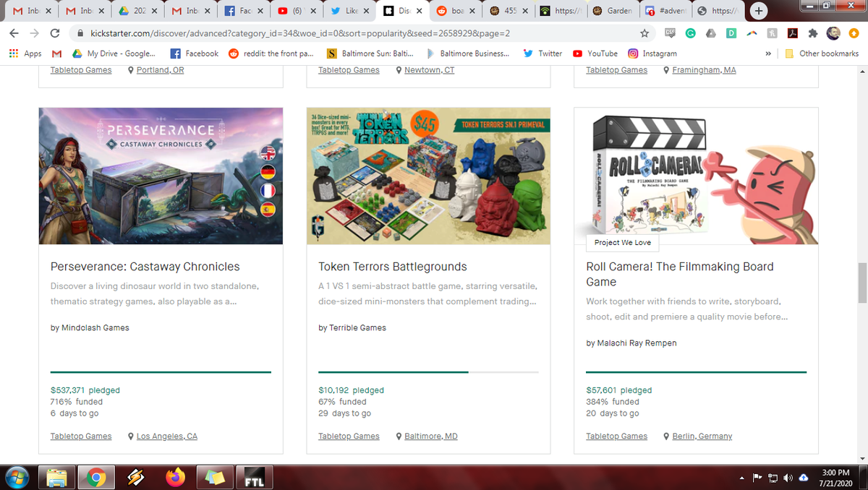Open Sticky Notes from the taskbar

(215, 477)
